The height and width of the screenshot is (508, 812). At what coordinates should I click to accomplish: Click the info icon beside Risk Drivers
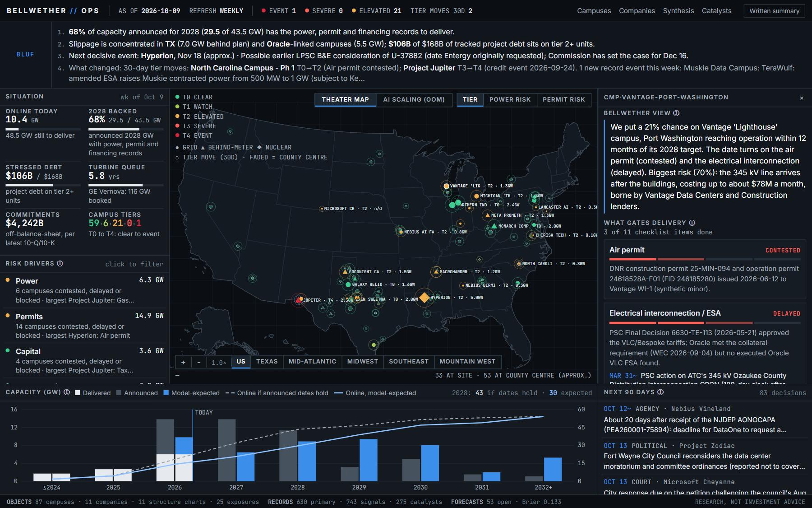[60, 264]
